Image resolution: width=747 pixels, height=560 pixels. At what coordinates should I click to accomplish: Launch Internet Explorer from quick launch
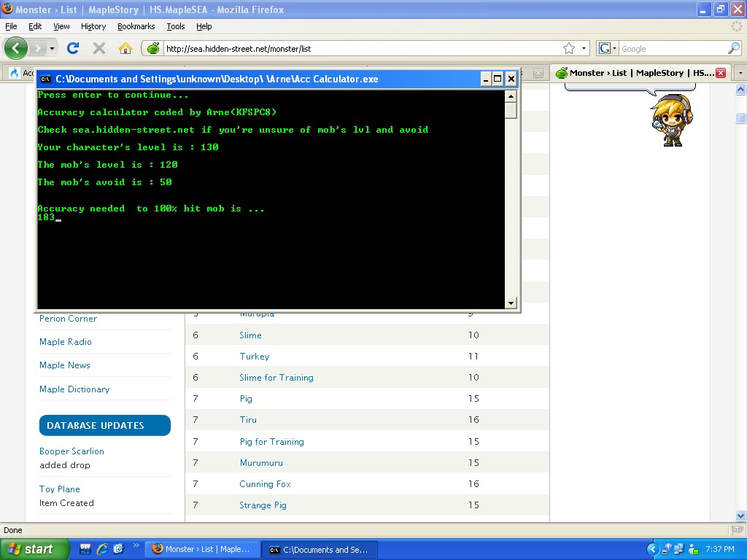(x=102, y=549)
